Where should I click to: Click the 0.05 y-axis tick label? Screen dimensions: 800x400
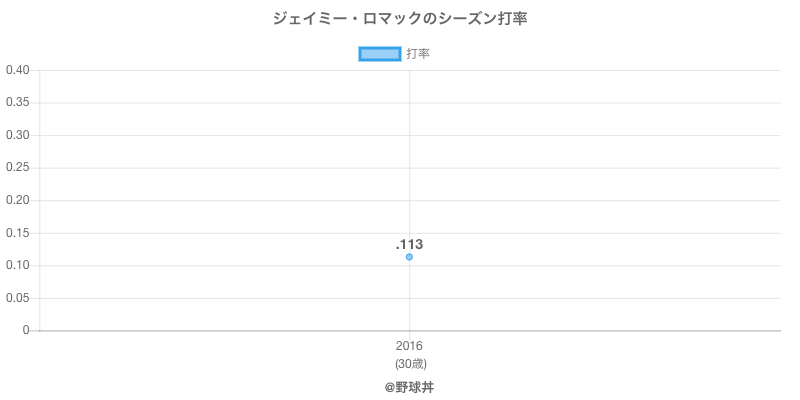click(x=18, y=298)
